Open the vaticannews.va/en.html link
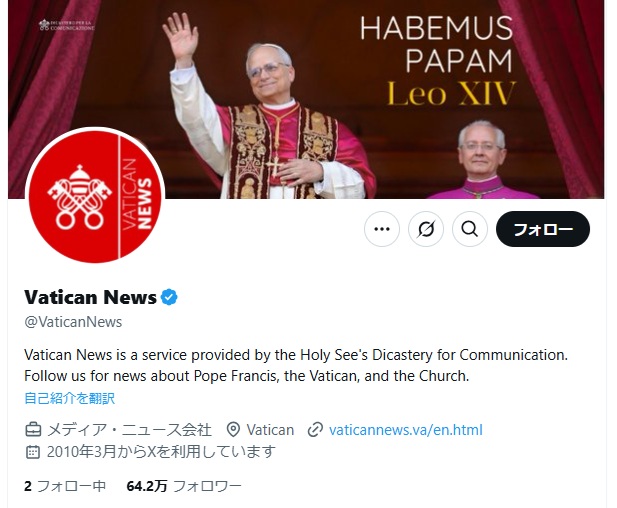Viewport: 617px width, 508px height. (x=406, y=430)
